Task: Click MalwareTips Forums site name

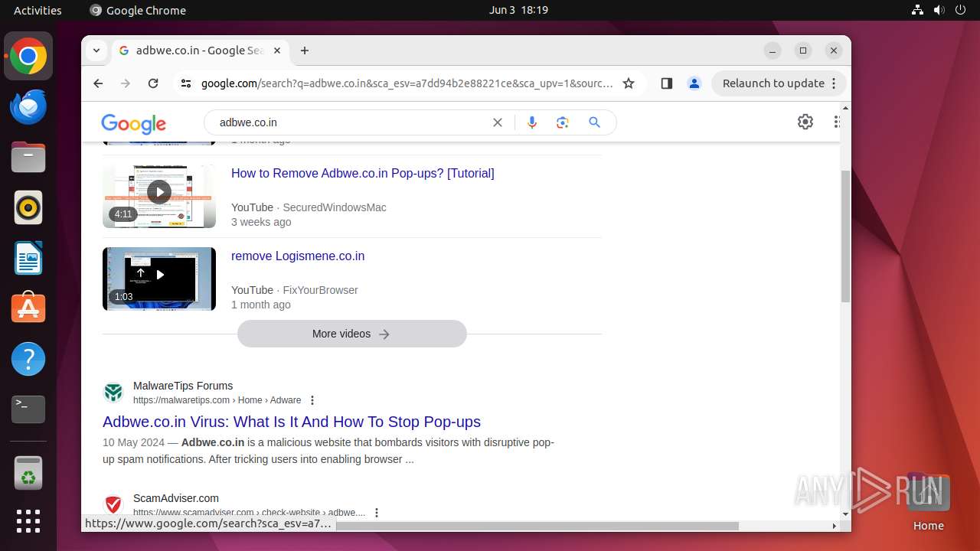Action: click(183, 386)
